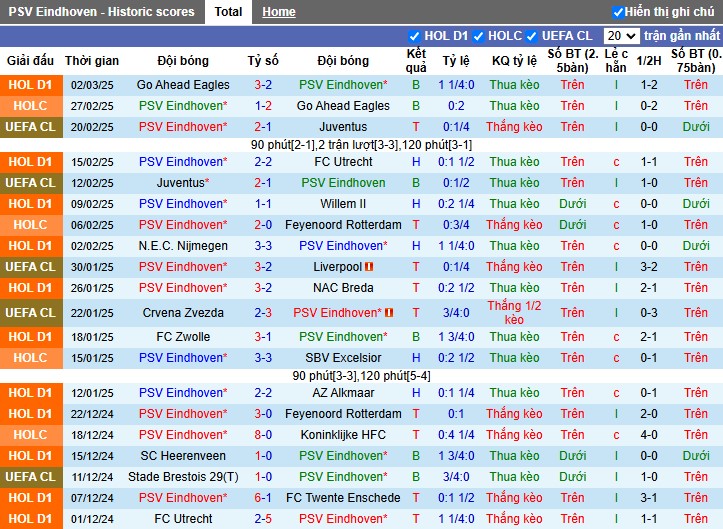This screenshot has height=529, width=723.
Task: Uncheck the UEFA CL league filter
Action: tap(532, 36)
